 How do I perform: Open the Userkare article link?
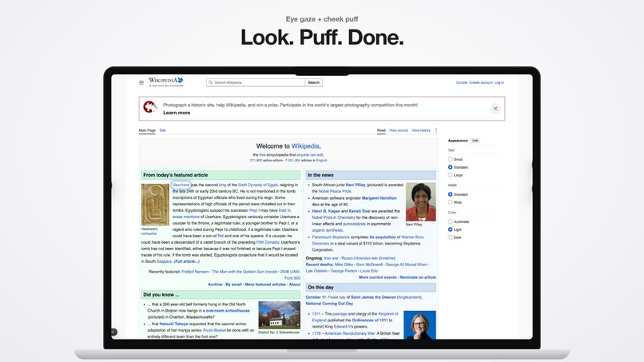coord(181,185)
